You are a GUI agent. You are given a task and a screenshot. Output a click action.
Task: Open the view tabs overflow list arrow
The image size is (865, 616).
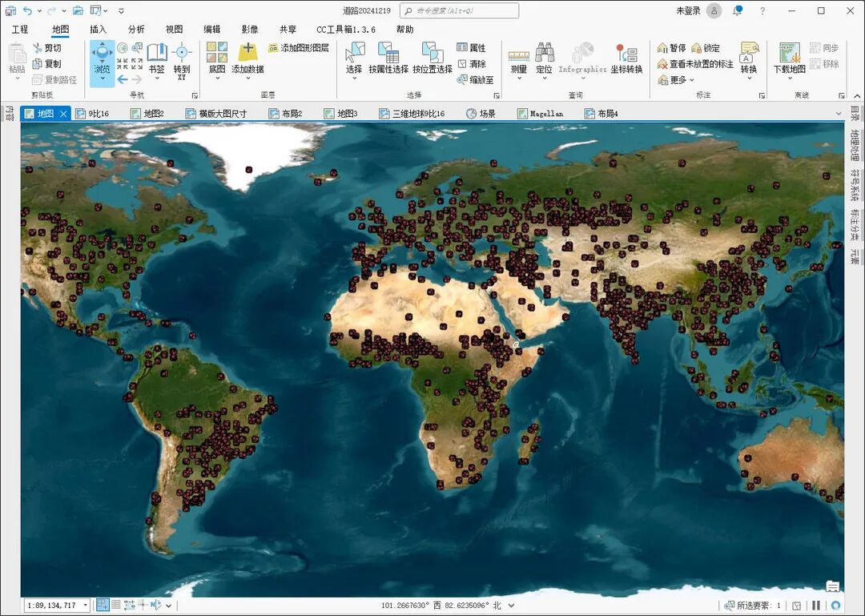pyautogui.click(x=839, y=114)
